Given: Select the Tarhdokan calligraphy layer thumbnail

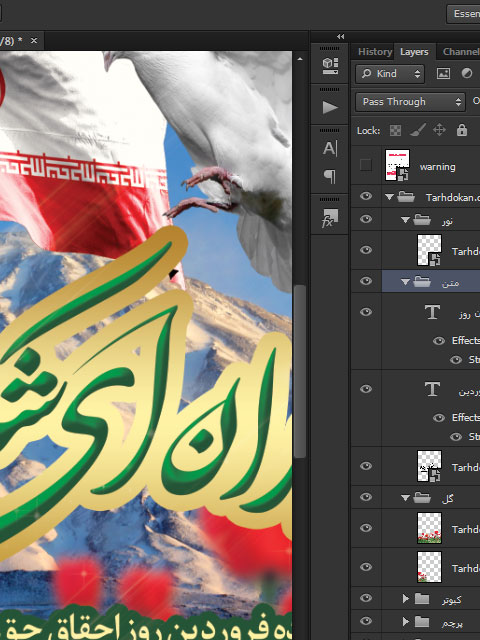Looking at the screenshot, I should [x=429, y=466].
